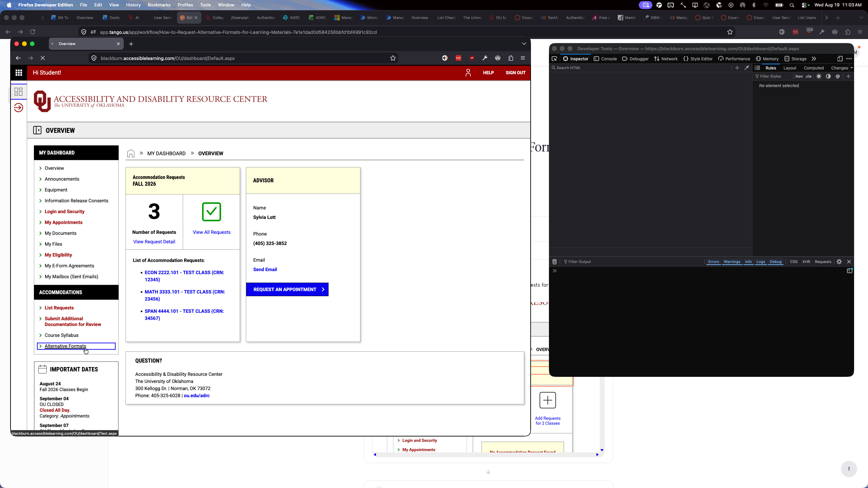The height and width of the screenshot is (488, 868).
Task: Open Spotlight search in the macOS menu bar
Action: (x=792, y=5)
